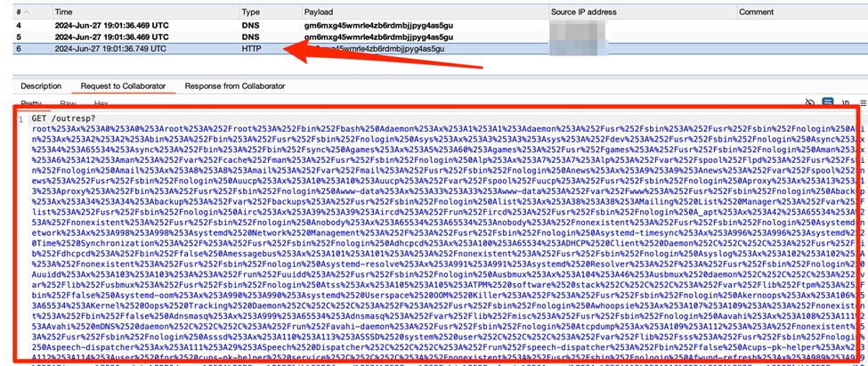
Task: Open the Description tab
Action: point(41,86)
